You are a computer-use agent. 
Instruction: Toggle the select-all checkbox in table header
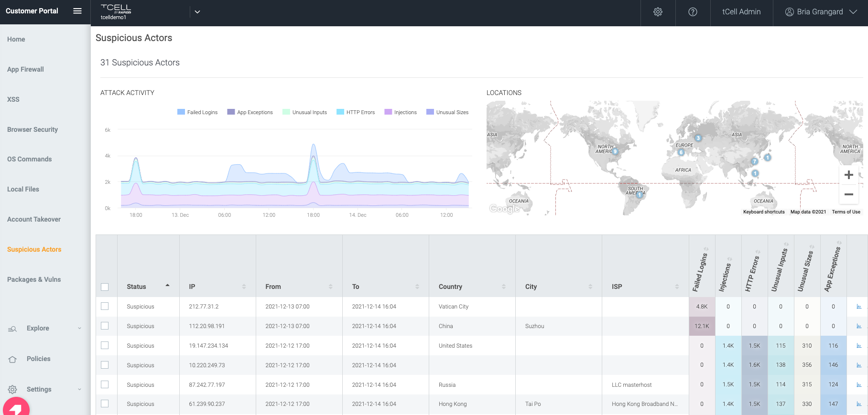point(105,287)
